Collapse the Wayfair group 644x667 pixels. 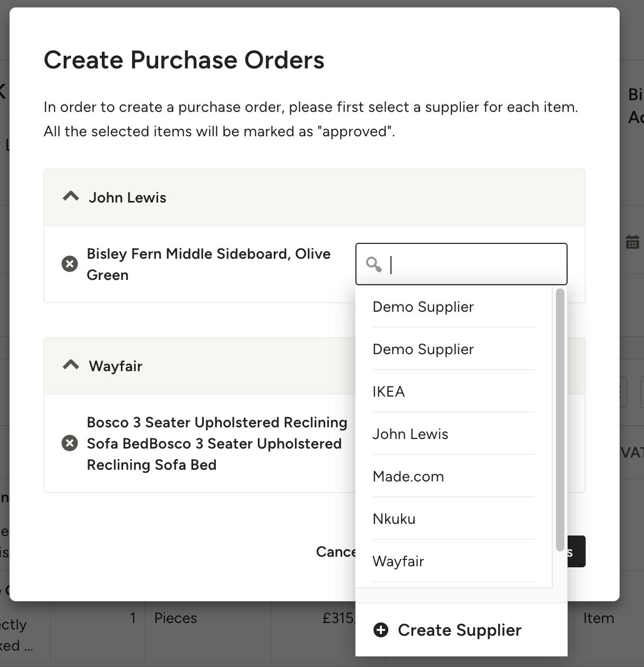pyautogui.click(x=71, y=365)
